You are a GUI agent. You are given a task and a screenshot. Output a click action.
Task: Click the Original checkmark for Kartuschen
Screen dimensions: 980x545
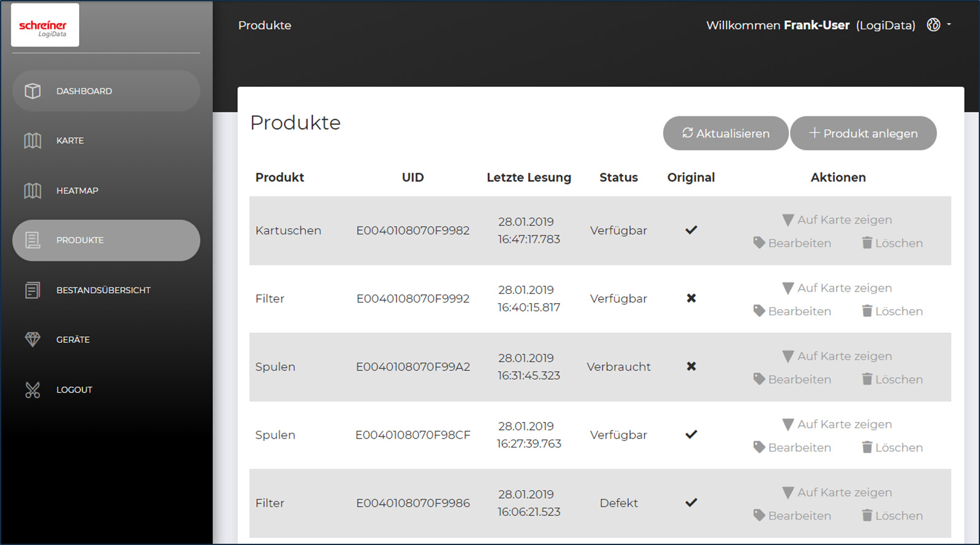(691, 230)
